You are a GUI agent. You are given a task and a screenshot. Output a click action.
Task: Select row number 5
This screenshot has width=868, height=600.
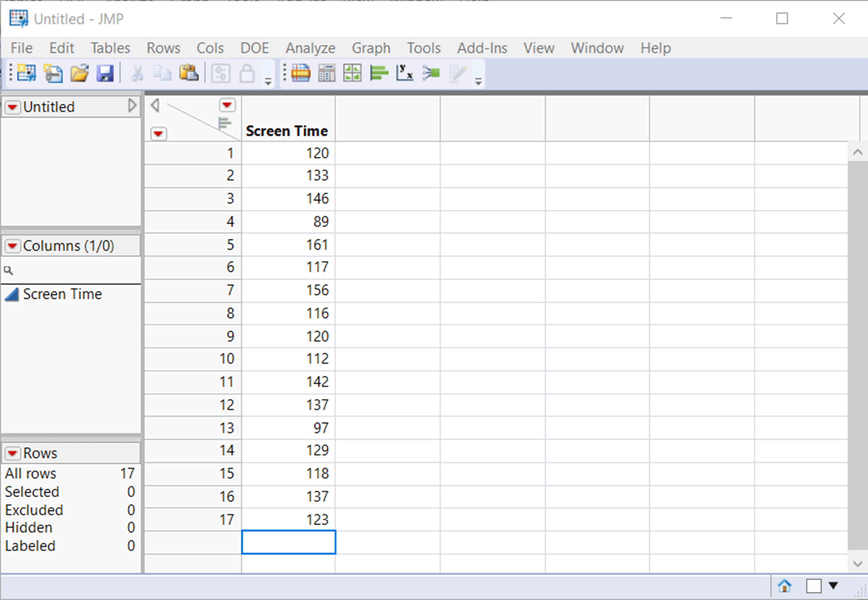pos(193,245)
